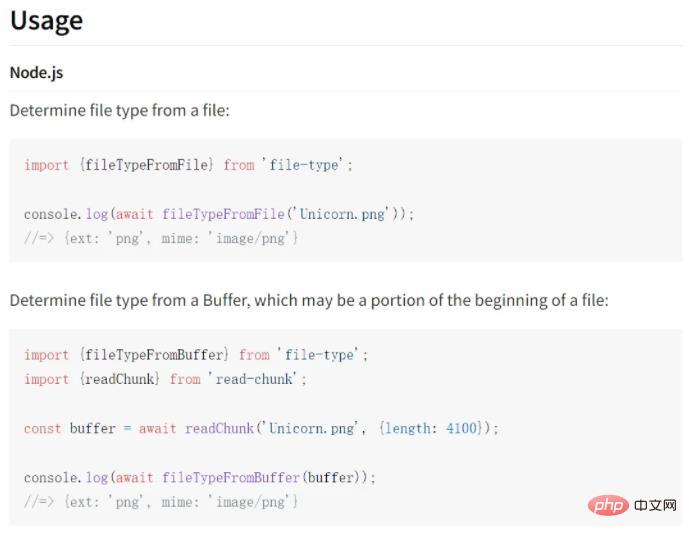Click the 'file-type' string in first code block

coord(304,165)
